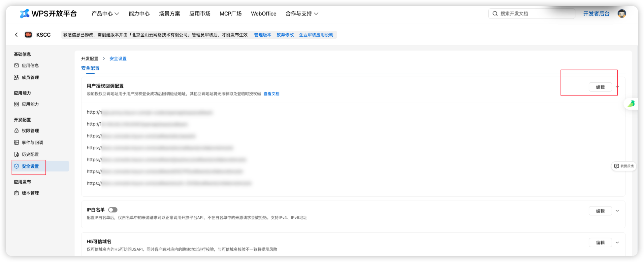644x262 pixels.
Task: Click the 开发配置 breadcrumb
Action: pos(90,58)
